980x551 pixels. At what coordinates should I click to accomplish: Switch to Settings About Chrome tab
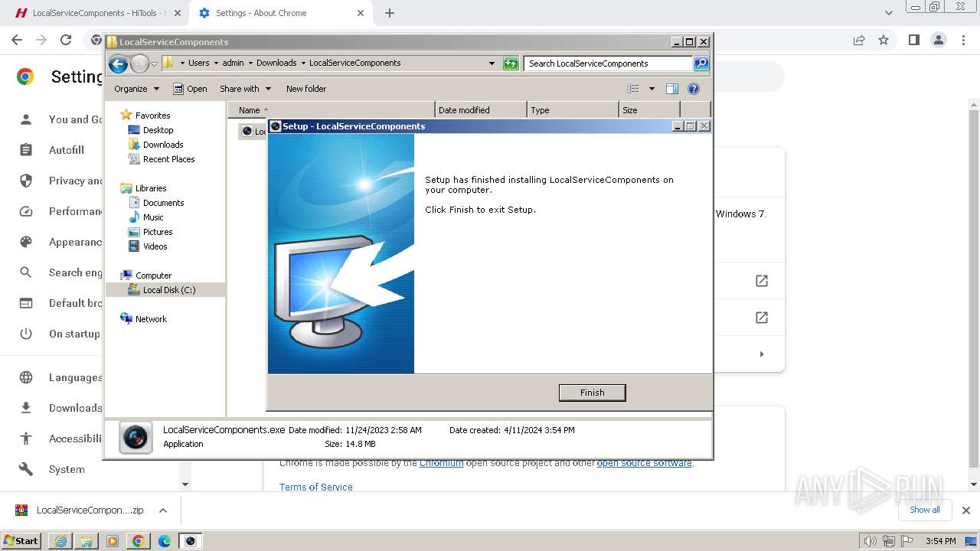click(x=280, y=13)
